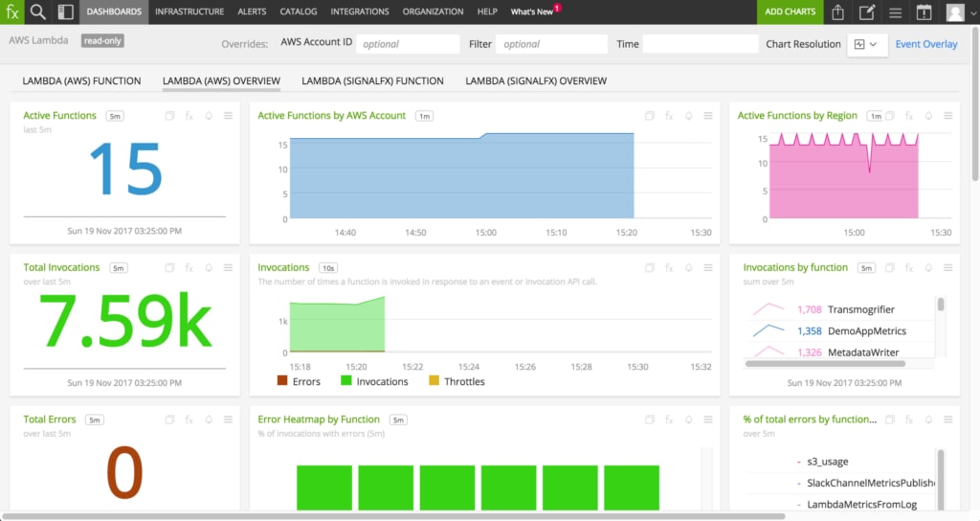Switch to Lambda (AWS) Function tab
The height and width of the screenshot is (521, 980).
pyautogui.click(x=82, y=81)
